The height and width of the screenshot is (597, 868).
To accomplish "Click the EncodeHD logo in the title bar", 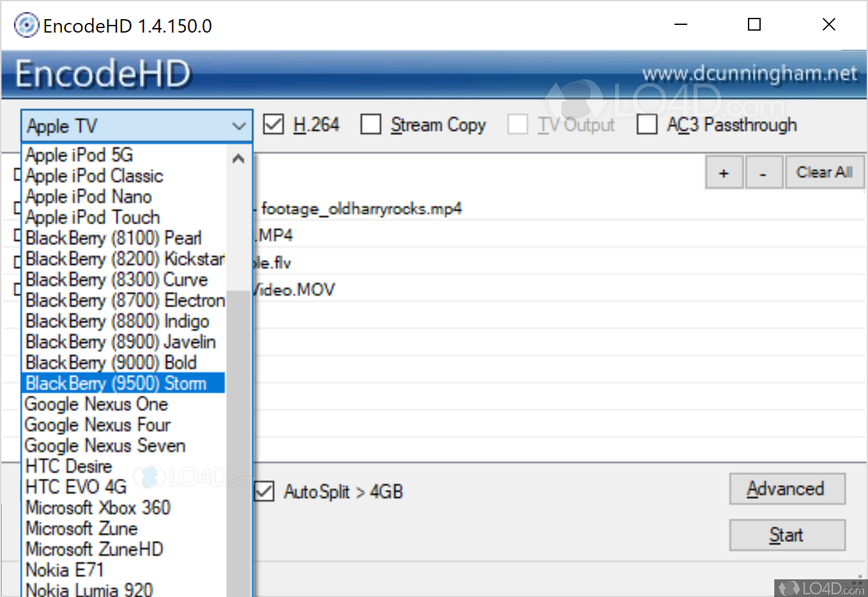I will (x=26, y=25).
